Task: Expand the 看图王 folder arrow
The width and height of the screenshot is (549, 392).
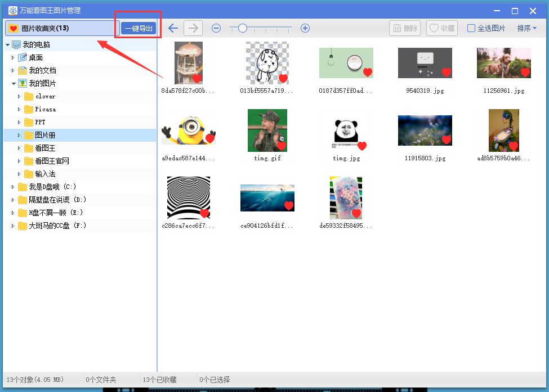Action: coord(19,148)
